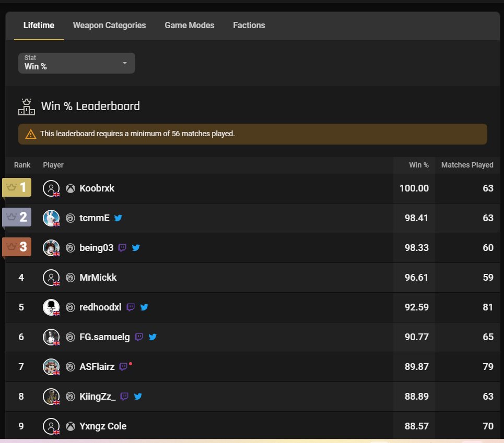Click redhoodxl's avatar image
Image resolution: width=504 pixels, height=443 pixels.
point(51,307)
